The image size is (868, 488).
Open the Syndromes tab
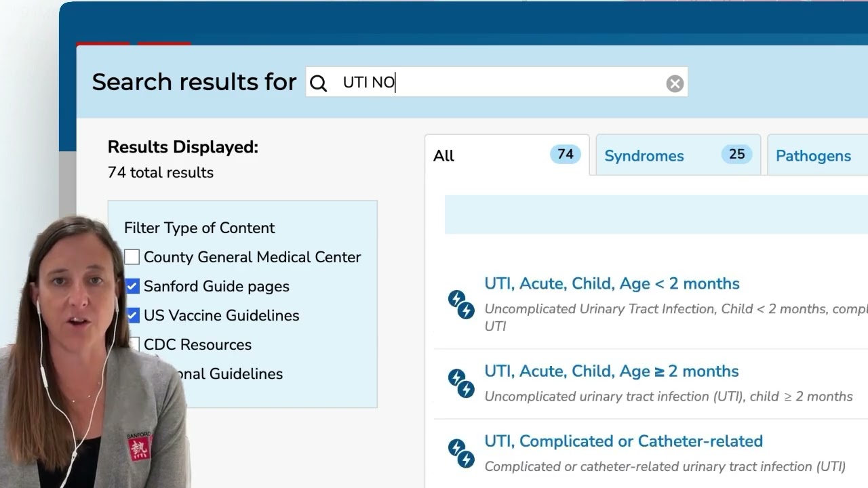(x=644, y=156)
